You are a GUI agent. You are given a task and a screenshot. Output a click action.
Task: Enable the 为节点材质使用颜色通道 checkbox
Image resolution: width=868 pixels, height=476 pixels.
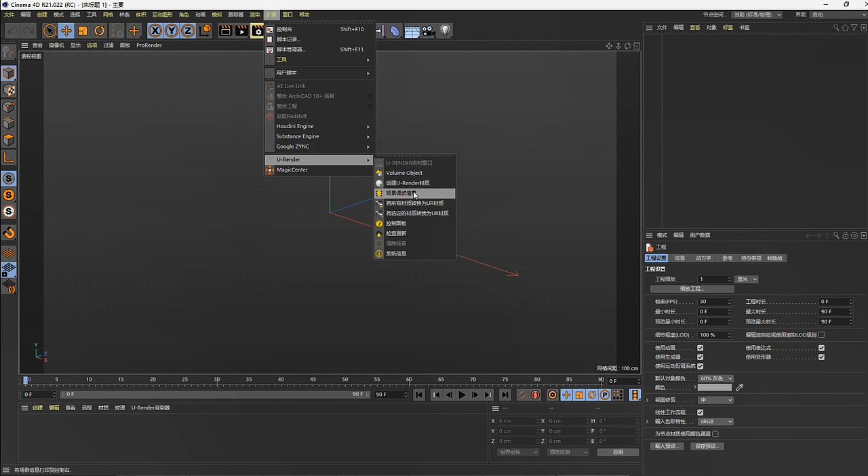(715, 434)
